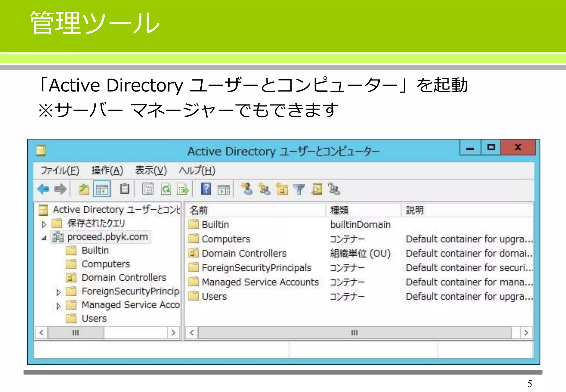
Task: Open filter options with the funnel icon
Action: (x=299, y=189)
